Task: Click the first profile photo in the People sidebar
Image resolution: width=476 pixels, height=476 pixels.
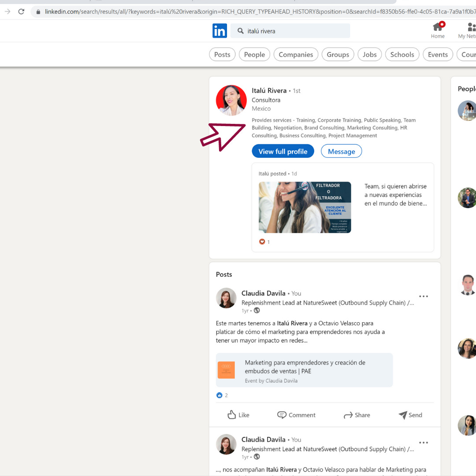Action: point(467,111)
